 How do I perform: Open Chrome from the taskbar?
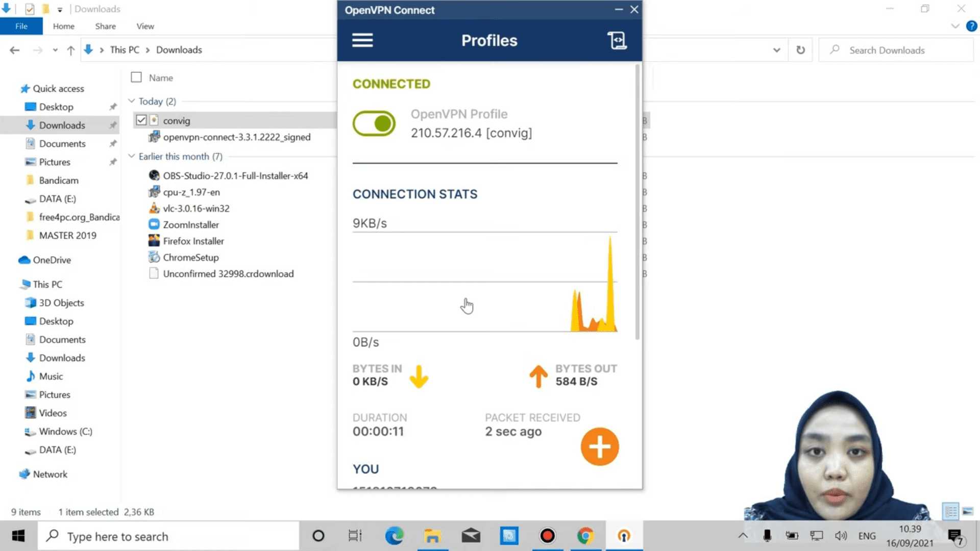585,536
